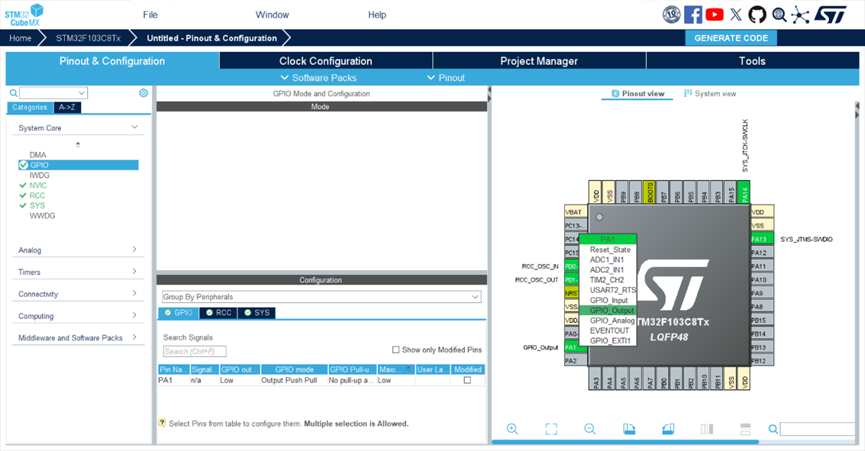Go to Home breadcrumb
865x451 pixels.
(20, 38)
